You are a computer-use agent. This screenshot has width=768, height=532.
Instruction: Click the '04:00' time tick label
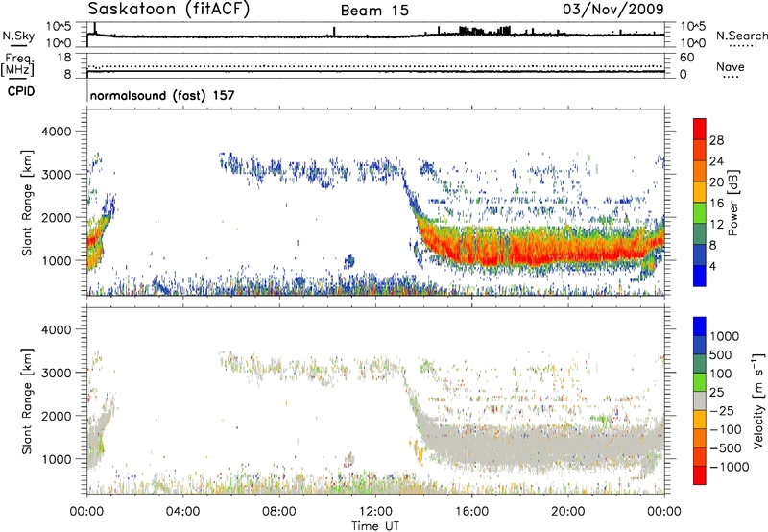tap(182, 512)
